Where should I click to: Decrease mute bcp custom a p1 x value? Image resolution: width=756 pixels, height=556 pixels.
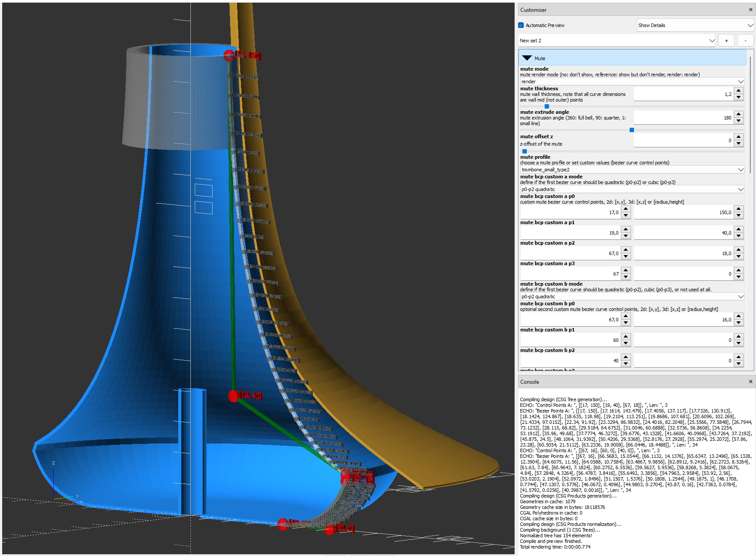pos(626,236)
